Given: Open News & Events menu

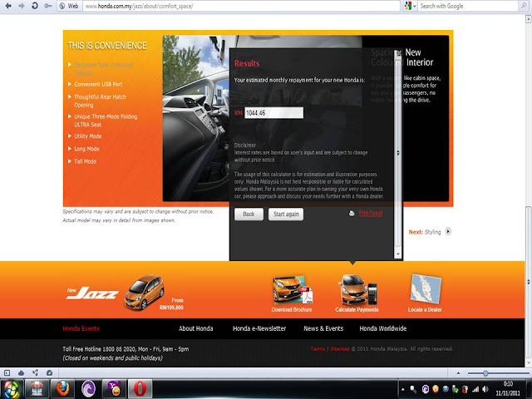Looking at the screenshot, I should (x=323, y=328).
